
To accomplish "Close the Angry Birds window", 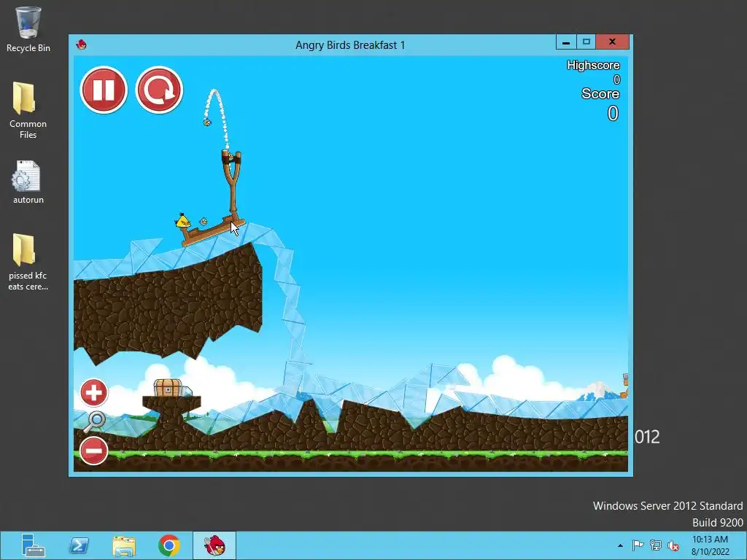I will 613,42.
